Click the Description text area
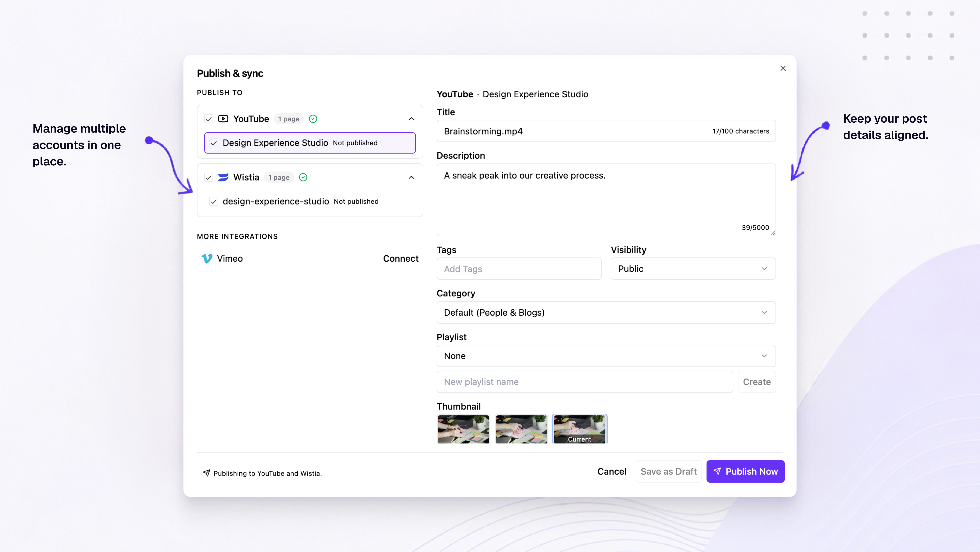The image size is (980, 552). coord(606,200)
